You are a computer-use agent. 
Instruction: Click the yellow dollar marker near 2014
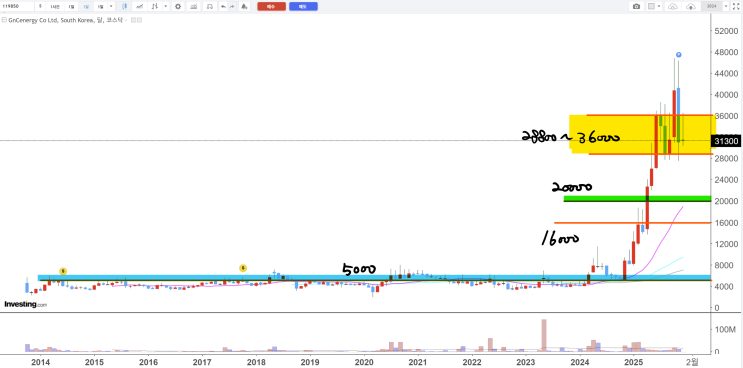pos(63,271)
